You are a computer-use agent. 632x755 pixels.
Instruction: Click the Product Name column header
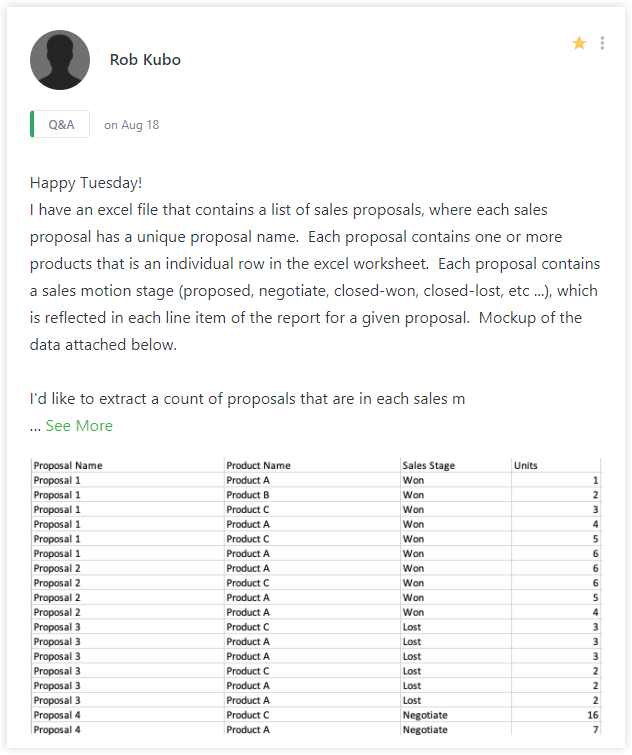point(258,466)
